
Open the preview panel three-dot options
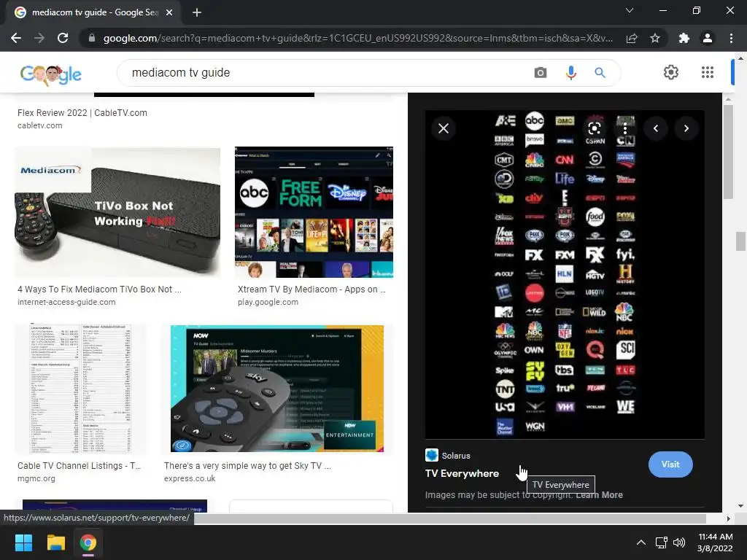[x=625, y=128]
